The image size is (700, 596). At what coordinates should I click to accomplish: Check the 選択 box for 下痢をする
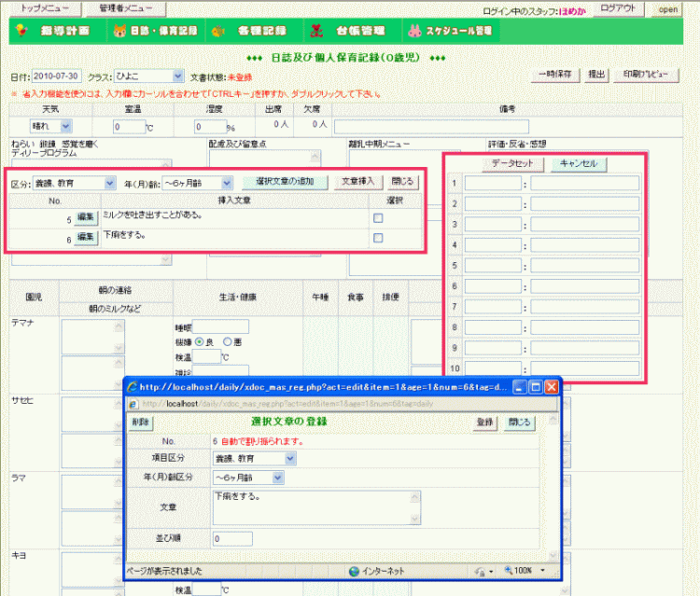[377, 239]
